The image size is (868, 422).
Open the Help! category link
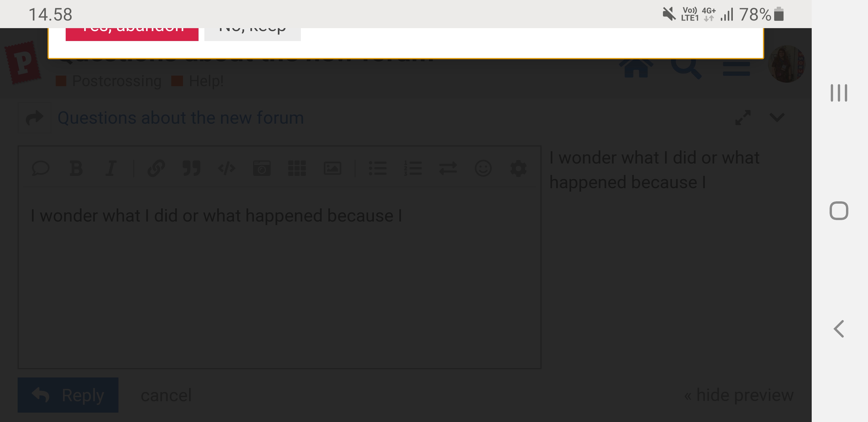(x=197, y=81)
